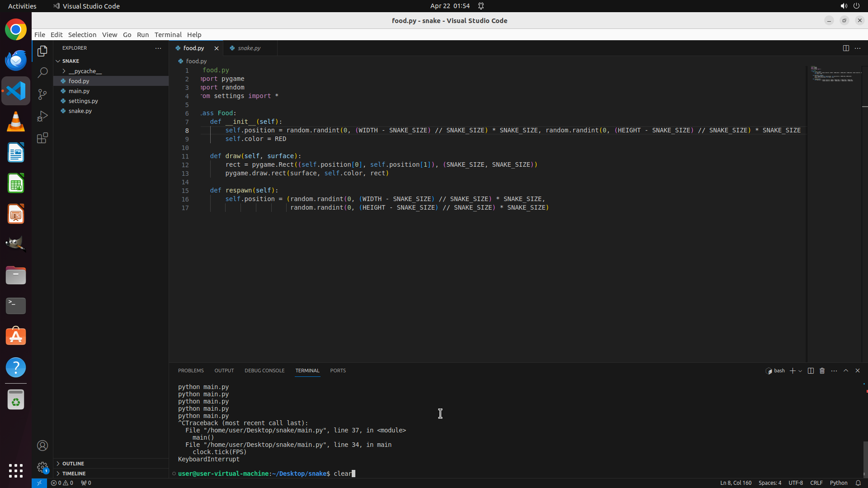Kill terminal with trash icon
The image size is (868, 488).
(822, 371)
